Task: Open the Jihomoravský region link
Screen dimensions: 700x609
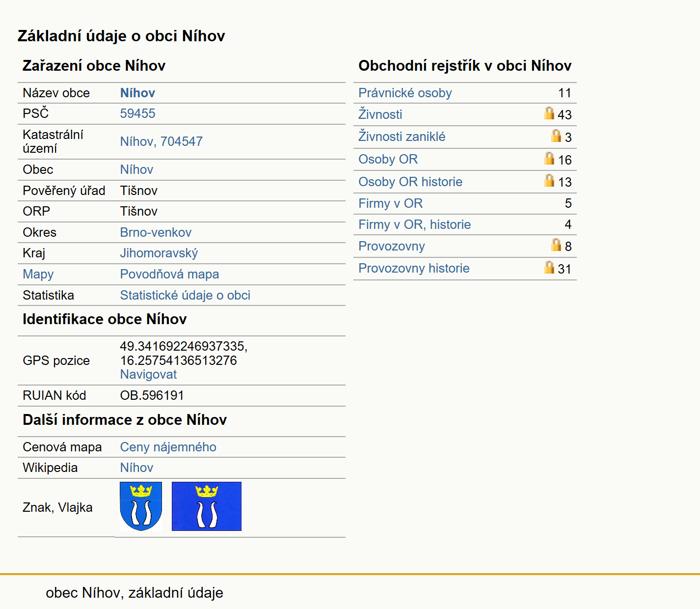Action: 159,253
